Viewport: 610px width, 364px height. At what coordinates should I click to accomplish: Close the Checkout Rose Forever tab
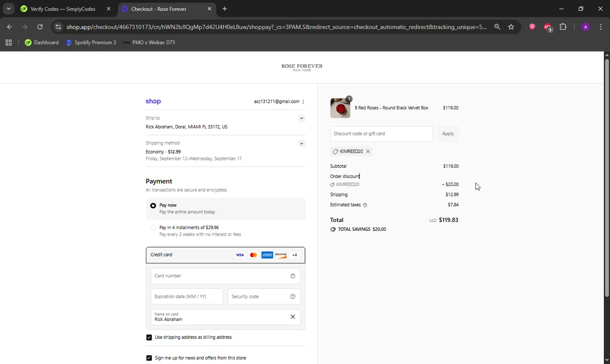coord(209,9)
